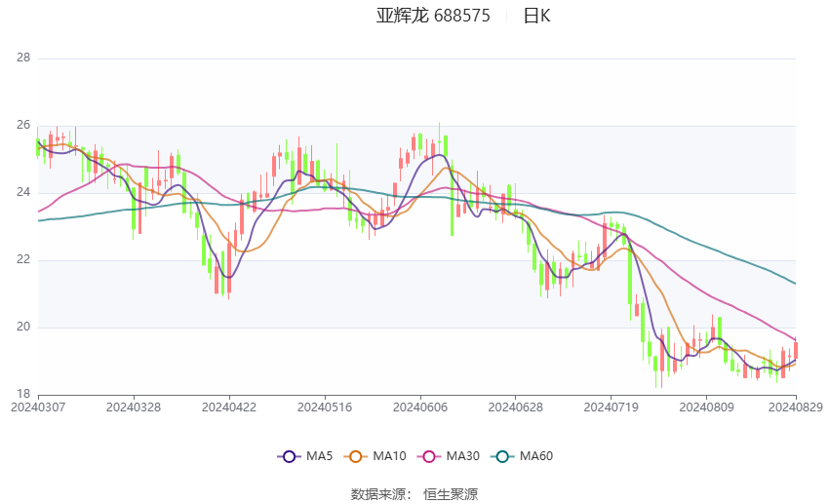This screenshot has height=504, width=829.
Task: Click the chart title 亚辉龙 688575
Action: pos(433,16)
